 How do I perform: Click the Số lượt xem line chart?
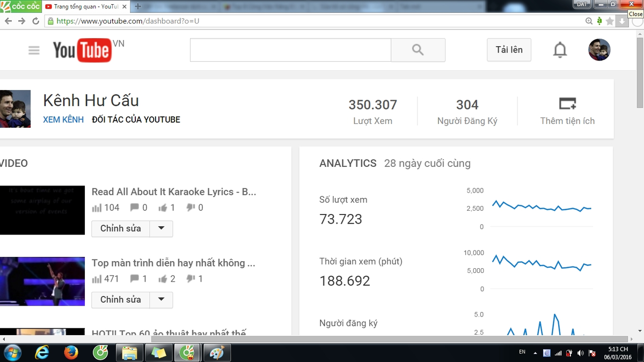pyautogui.click(x=541, y=207)
